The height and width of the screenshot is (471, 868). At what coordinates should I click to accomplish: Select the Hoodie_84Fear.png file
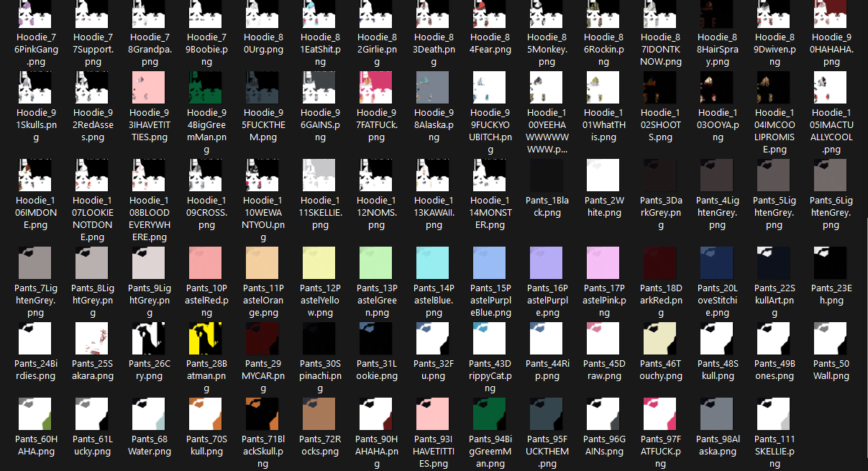489,29
